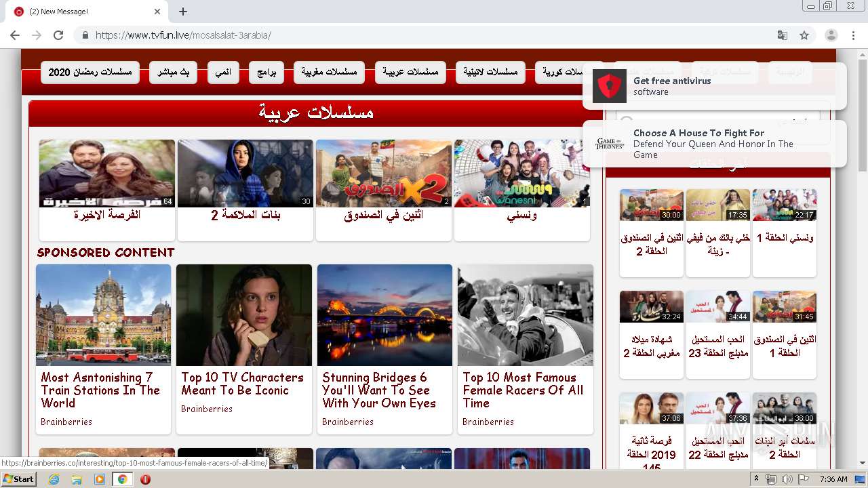Viewport: 868px width, 488px height.
Task: Open برامج menu item
Action: [267, 73]
